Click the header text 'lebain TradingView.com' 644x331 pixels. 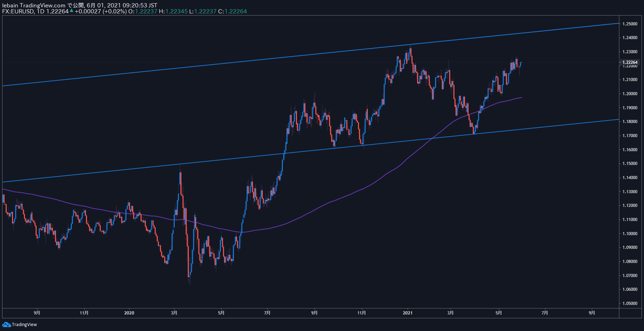click(34, 5)
